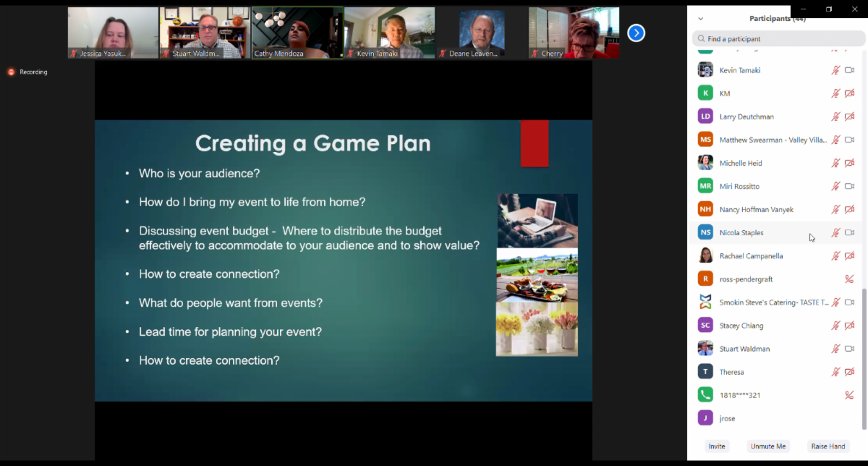The height and width of the screenshot is (466, 868).
Task: Click Larry Deutchman's muted microphone icon
Action: pos(835,116)
